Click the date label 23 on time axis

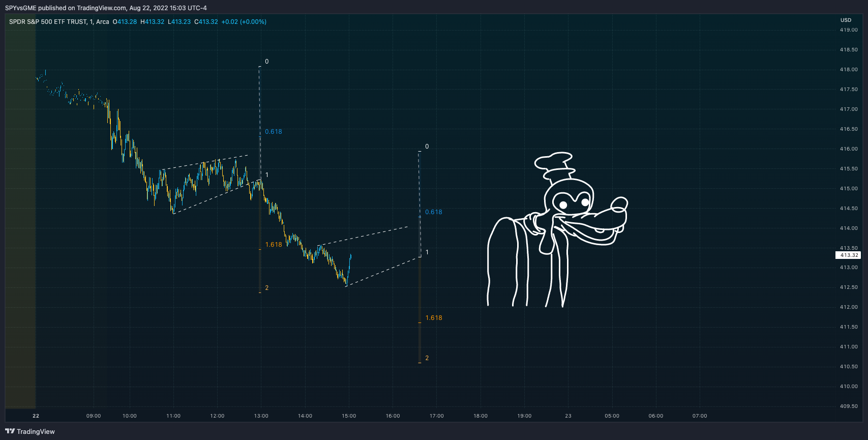point(568,416)
